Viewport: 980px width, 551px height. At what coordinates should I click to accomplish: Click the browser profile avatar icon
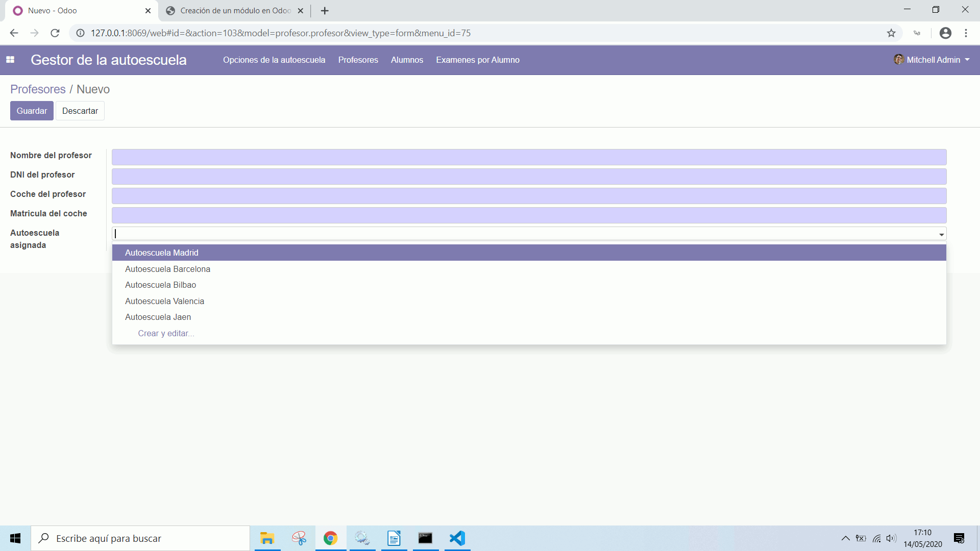point(945,33)
